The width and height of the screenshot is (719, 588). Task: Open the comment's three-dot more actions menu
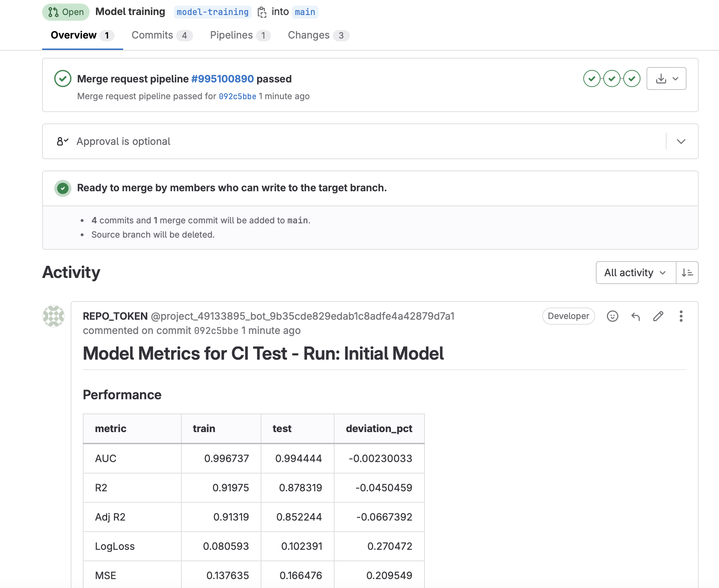pos(681,316)
